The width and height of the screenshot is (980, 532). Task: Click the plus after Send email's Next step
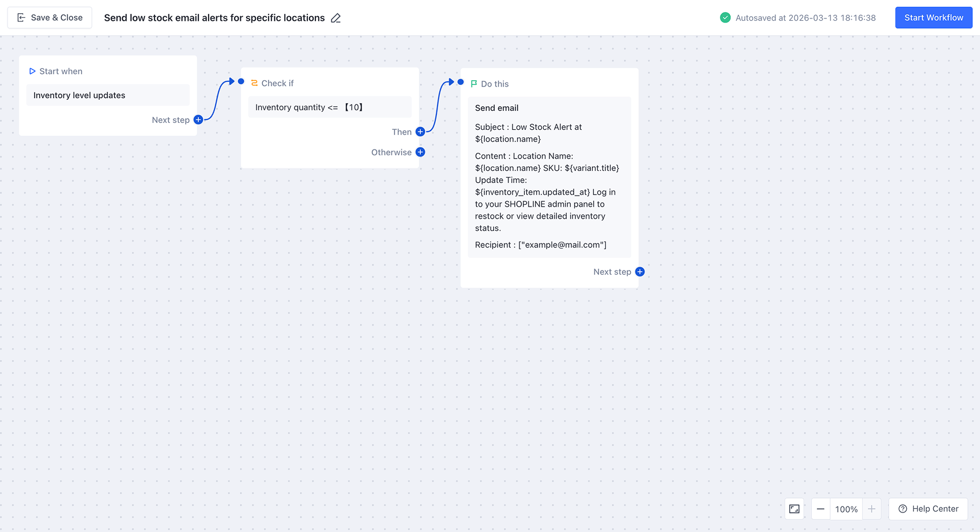tap(640, 272)
